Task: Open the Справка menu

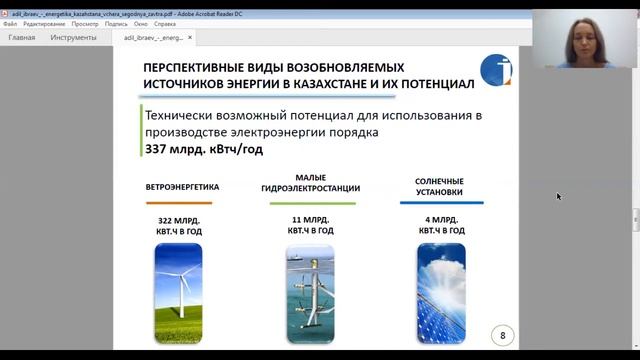Action: click(x=165, y=24)
